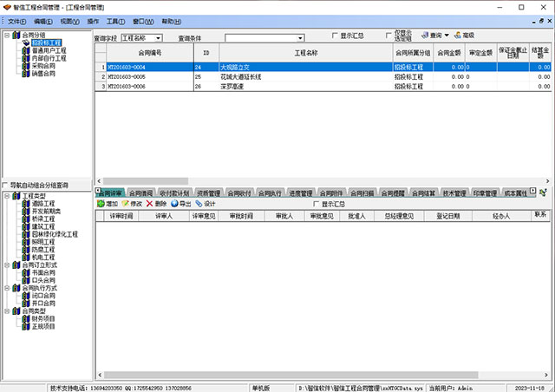Tick 显示汇总 checkbox above the review grid

coord(316,204)
